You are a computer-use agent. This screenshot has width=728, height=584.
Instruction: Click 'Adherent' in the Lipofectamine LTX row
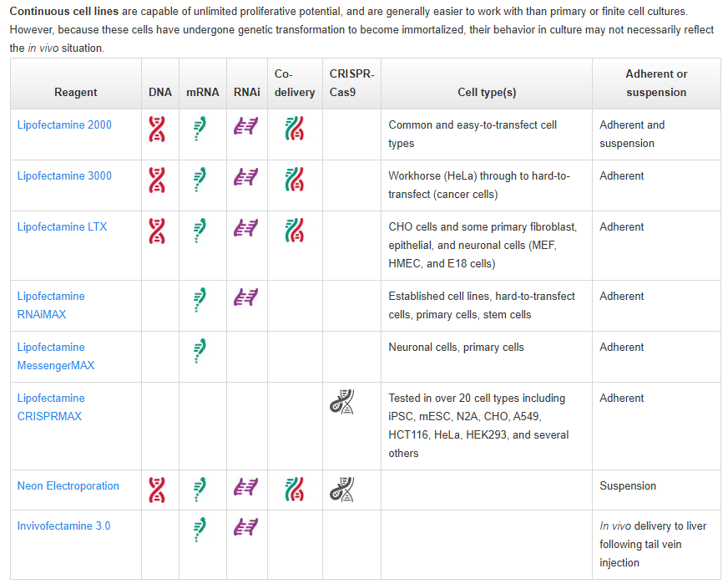(x=622, y=227)
